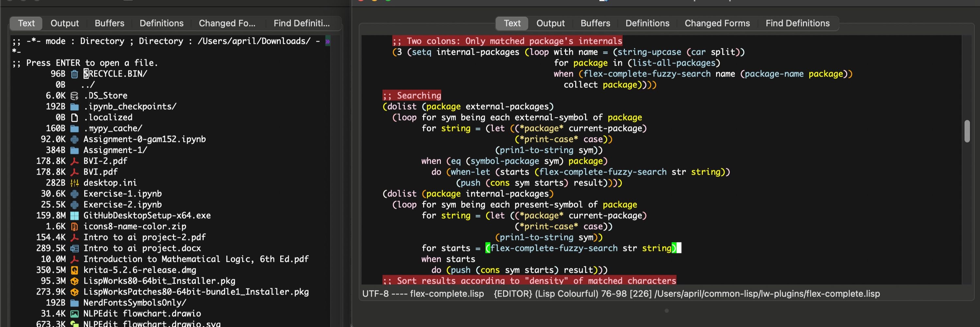The width and height of the screenshot is (980, 327).
Task: Click the ';; Two colons' highlighted comment line
Action: tap(508, 41)
